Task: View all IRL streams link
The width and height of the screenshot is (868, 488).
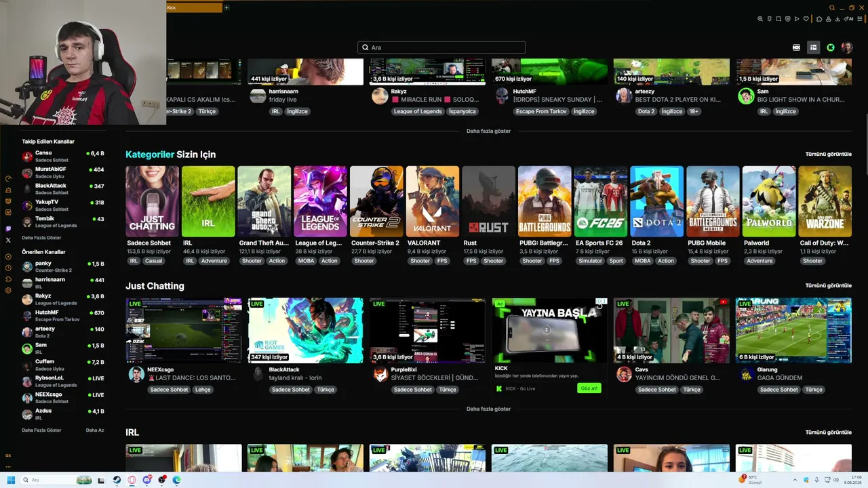Action: point(828,432)
